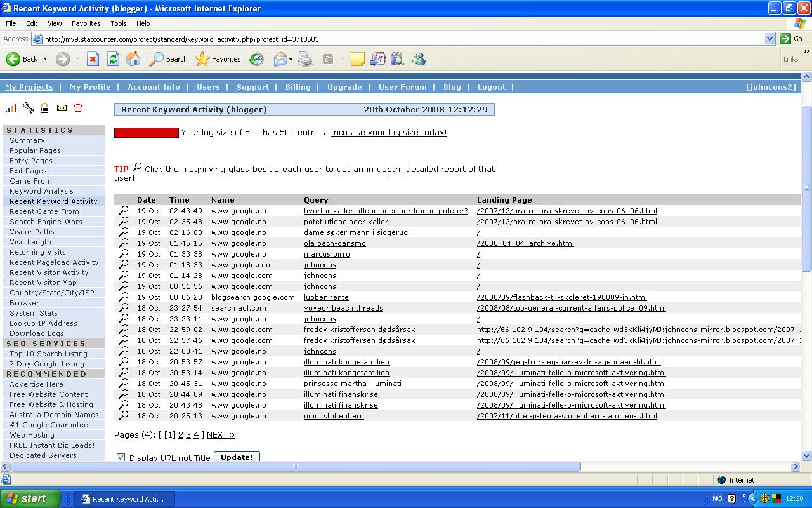Expand the address bar dropdown arrow
812x508 pixels.
(769, 39)
